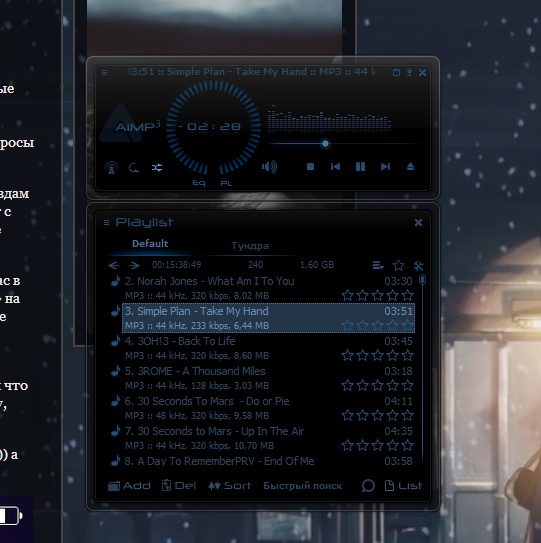Skip to the previous track

[x=335, y=167]
